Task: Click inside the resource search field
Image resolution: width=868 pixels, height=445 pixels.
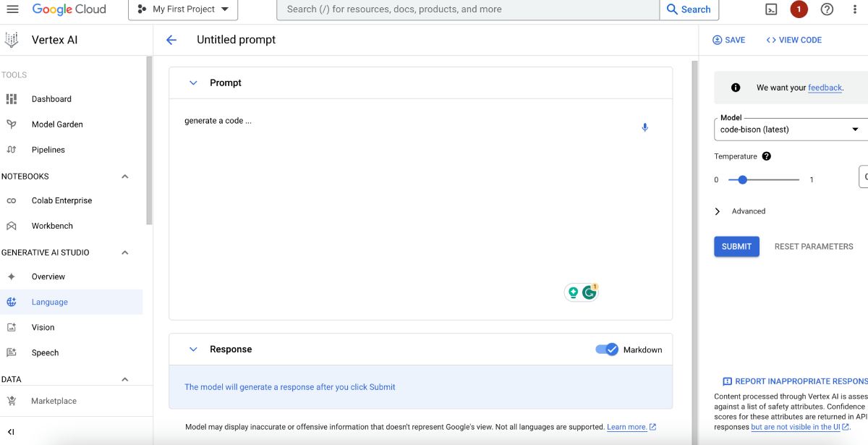Action: pos(467,9)
